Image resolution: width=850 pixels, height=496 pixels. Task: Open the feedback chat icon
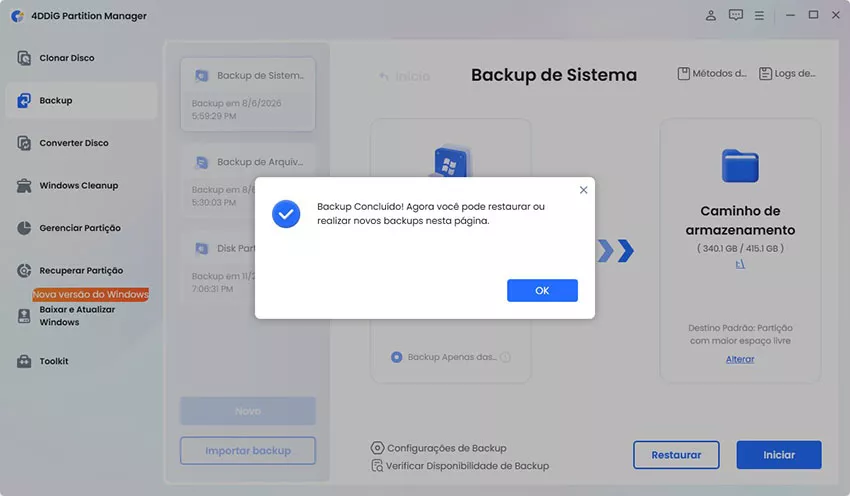coord(736,15)
